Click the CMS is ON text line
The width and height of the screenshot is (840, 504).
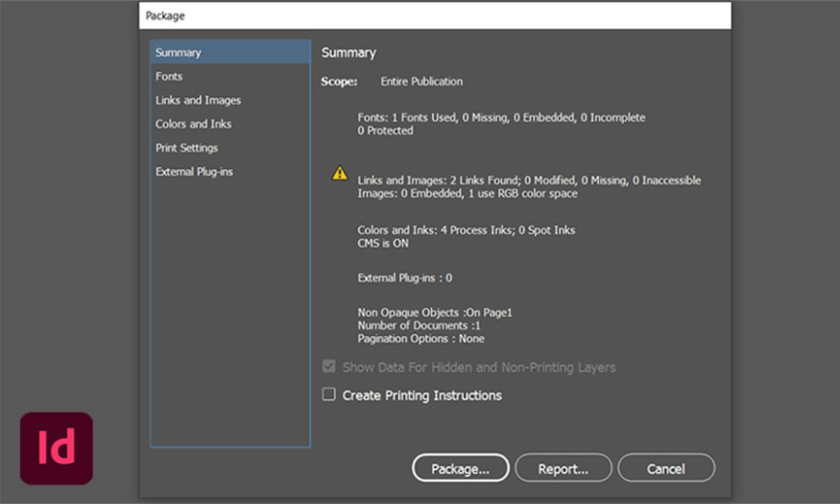pyautogui.click(x=383, y=243)
